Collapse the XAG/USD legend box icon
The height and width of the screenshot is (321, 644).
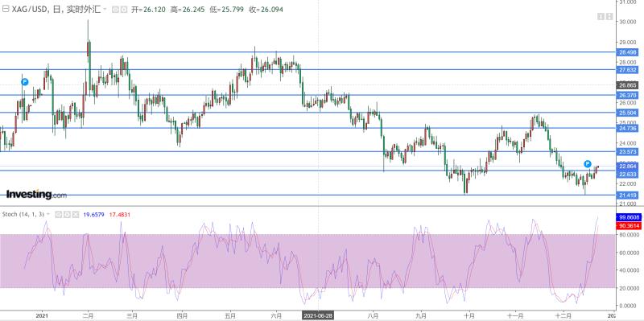6,10
